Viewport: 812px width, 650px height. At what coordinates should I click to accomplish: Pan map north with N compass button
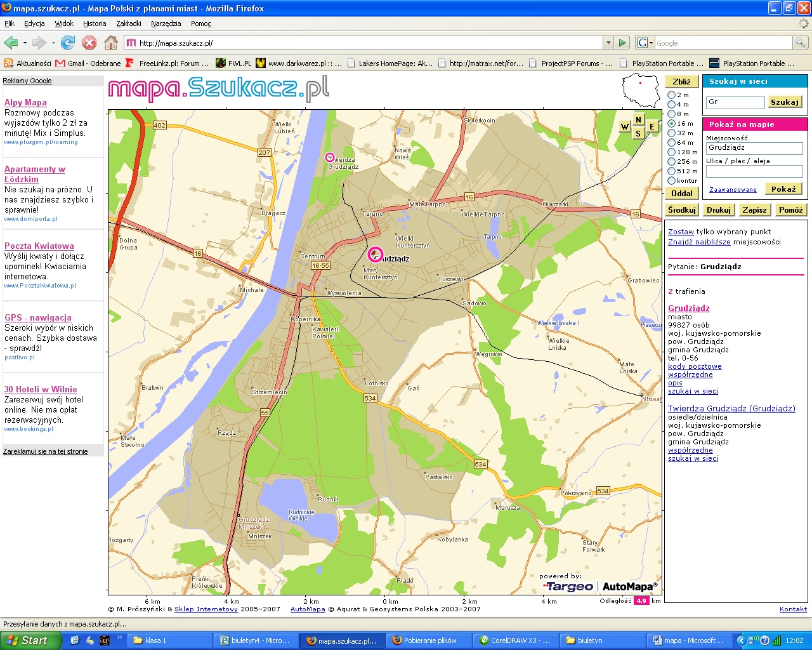coord(638,120)
